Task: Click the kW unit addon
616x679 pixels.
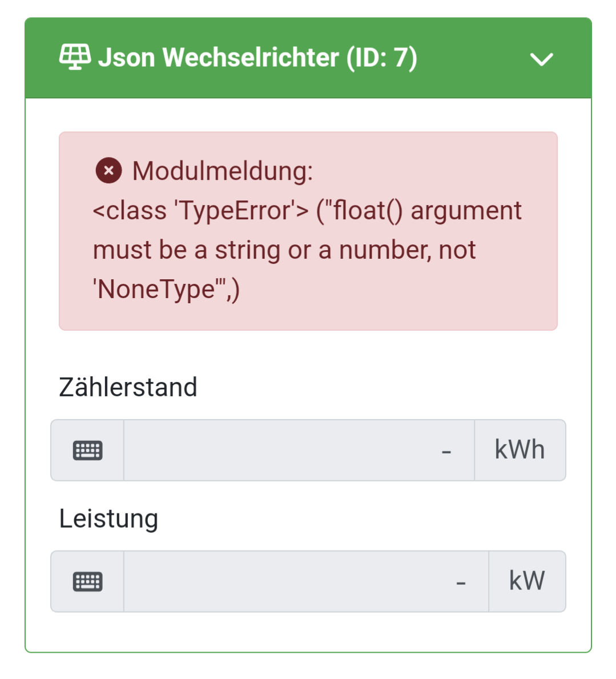Action: [x=526, y=581]
